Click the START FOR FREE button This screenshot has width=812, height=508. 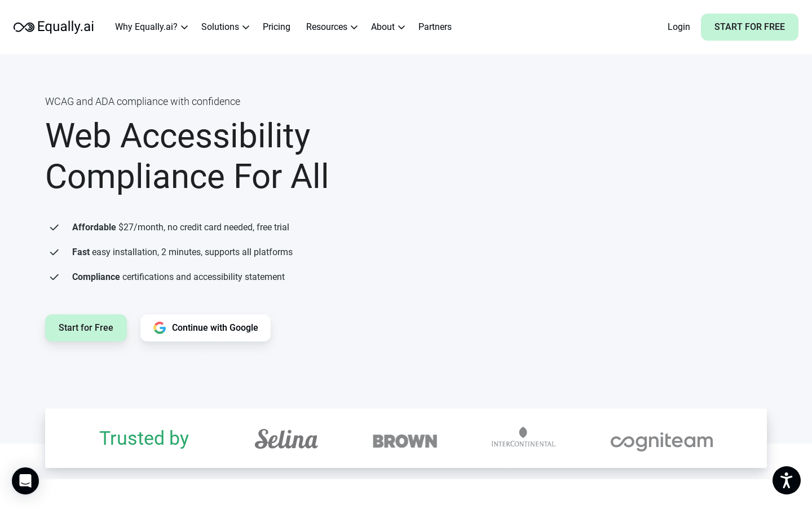click(x=749, y=27)
